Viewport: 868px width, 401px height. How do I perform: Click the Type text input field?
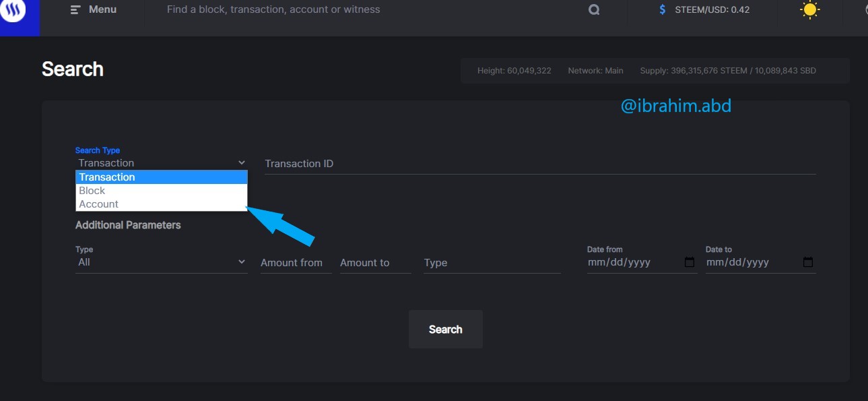[x=492, y=263]
